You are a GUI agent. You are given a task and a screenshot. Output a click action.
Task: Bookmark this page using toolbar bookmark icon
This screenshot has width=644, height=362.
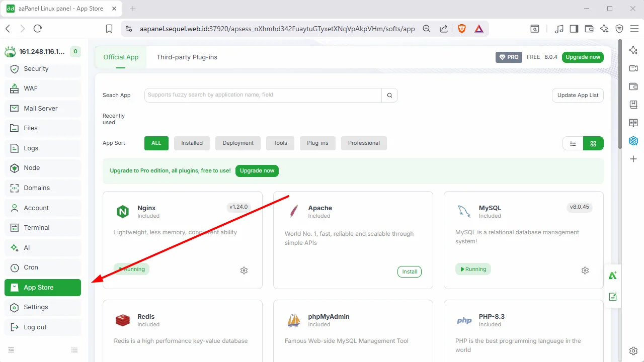click(x=109, y=29)
